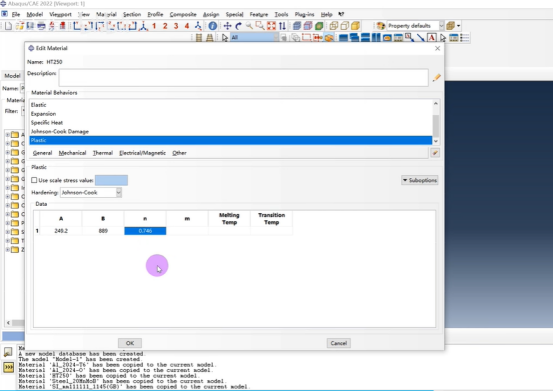Click the Save Model Database icon
The width and height of the screenshot is (554, 392).
point(30,26)
